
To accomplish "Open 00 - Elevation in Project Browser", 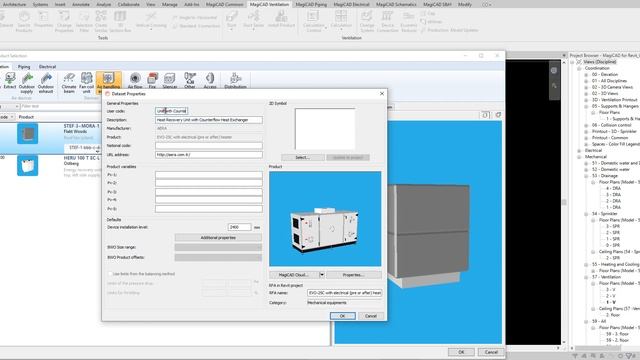I will click(604, 75).
